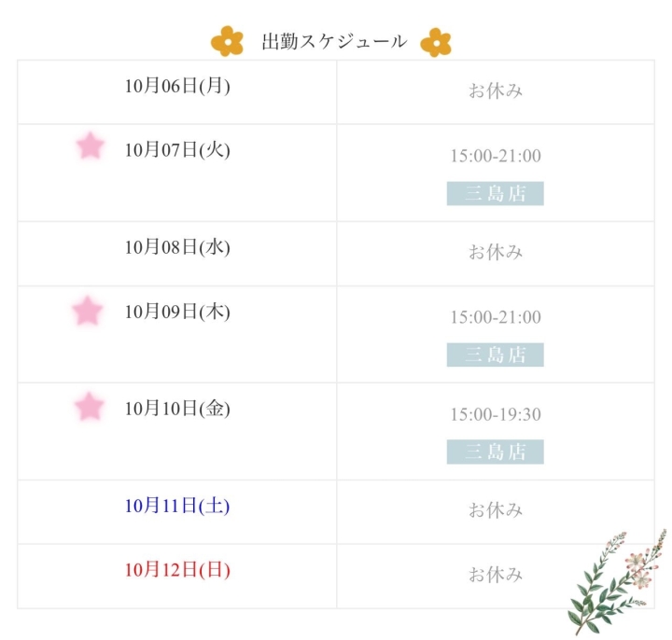
Task: Click the orange flower left of 出勤スケジュール
Action: tap(227, 41)
